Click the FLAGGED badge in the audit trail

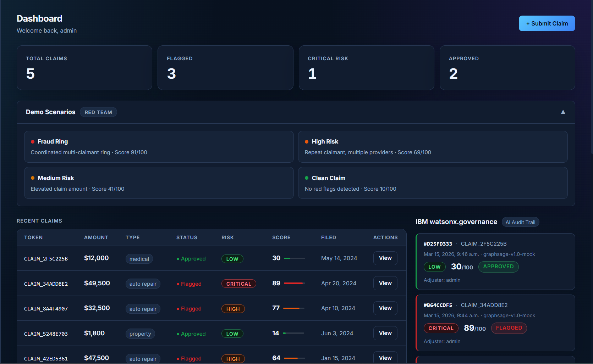[509, 328]
